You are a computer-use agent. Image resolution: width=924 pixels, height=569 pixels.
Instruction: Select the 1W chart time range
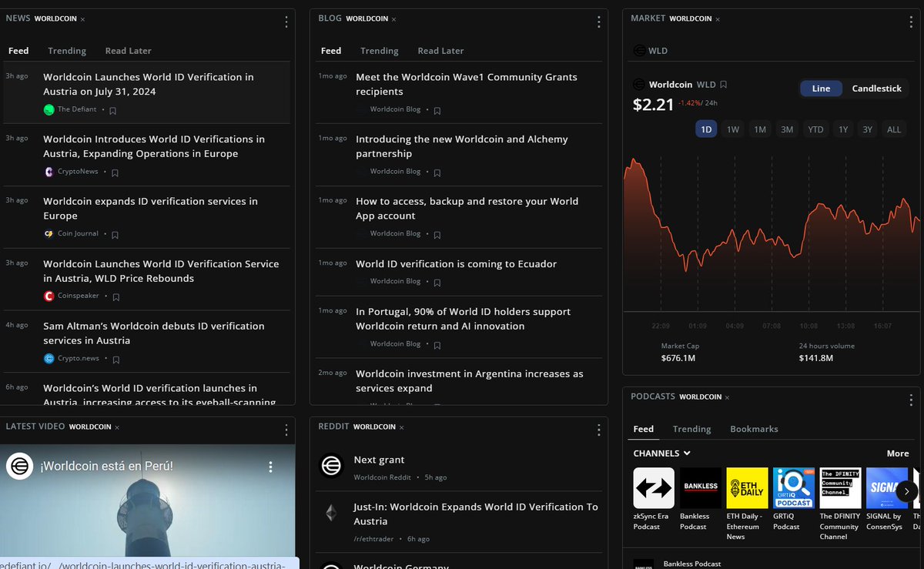(x=733, y=129)
